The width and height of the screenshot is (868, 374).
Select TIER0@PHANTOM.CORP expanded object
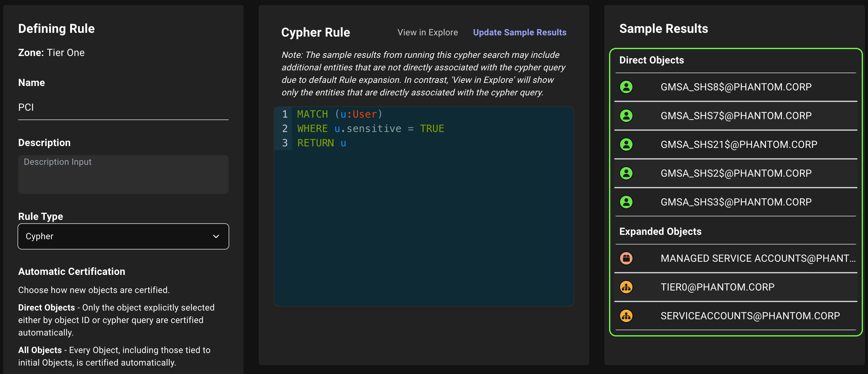coord(717,287)
